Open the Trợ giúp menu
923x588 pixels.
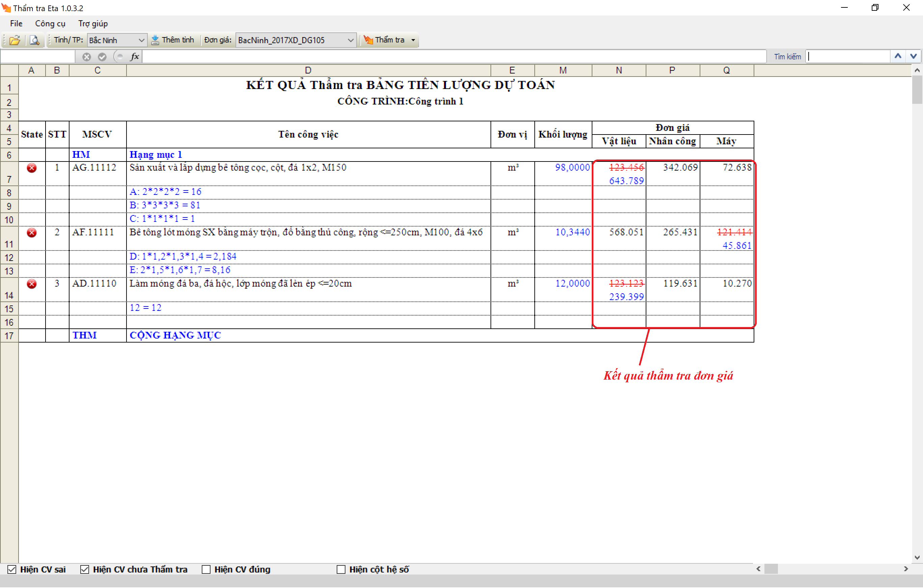pyautogui.click(x=93, y=24)
